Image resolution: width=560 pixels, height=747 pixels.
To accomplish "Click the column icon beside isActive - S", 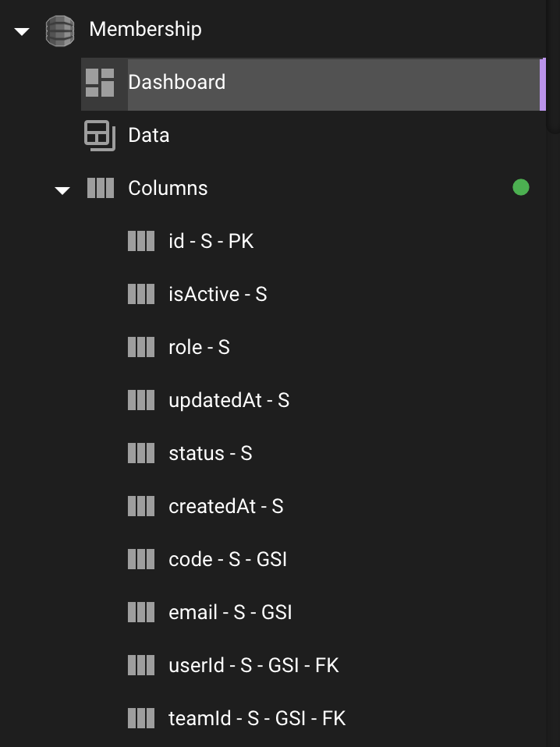I will tap(141, 294).
